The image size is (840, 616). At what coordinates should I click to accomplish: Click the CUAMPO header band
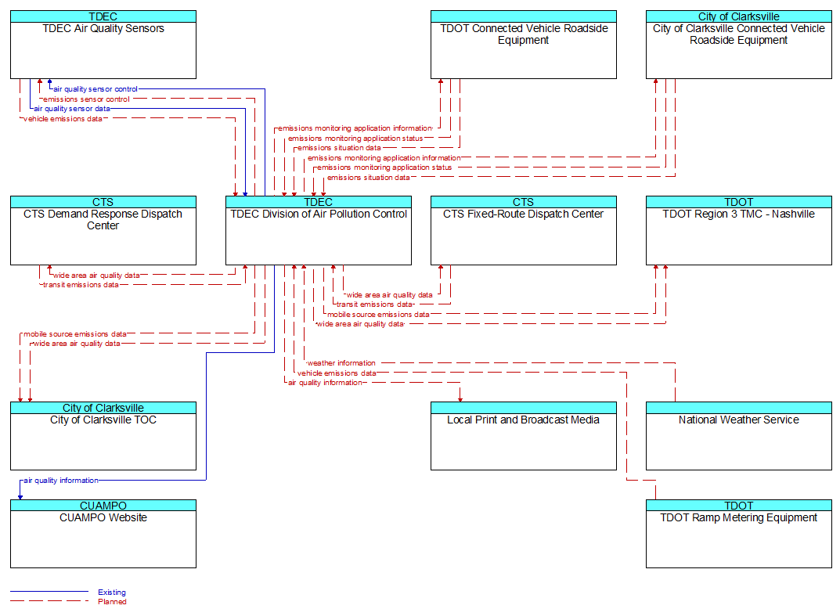(x=103, y=505)
